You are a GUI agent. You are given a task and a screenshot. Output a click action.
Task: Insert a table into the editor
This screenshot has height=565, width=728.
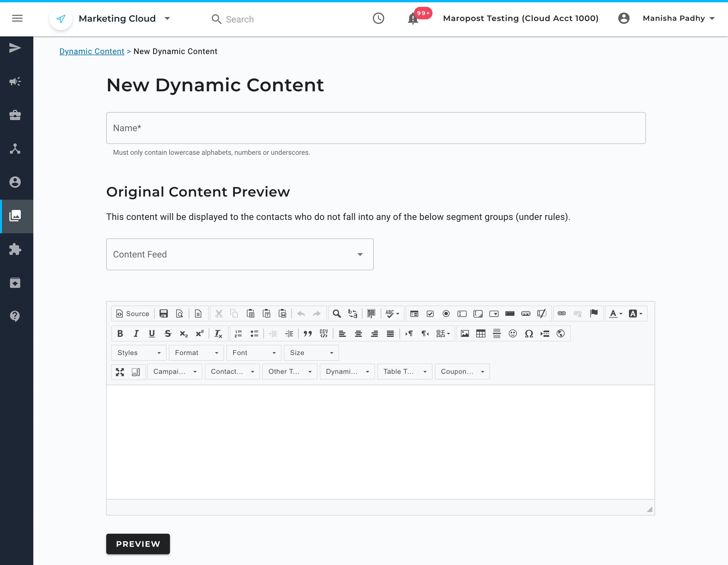pos(481,333)
